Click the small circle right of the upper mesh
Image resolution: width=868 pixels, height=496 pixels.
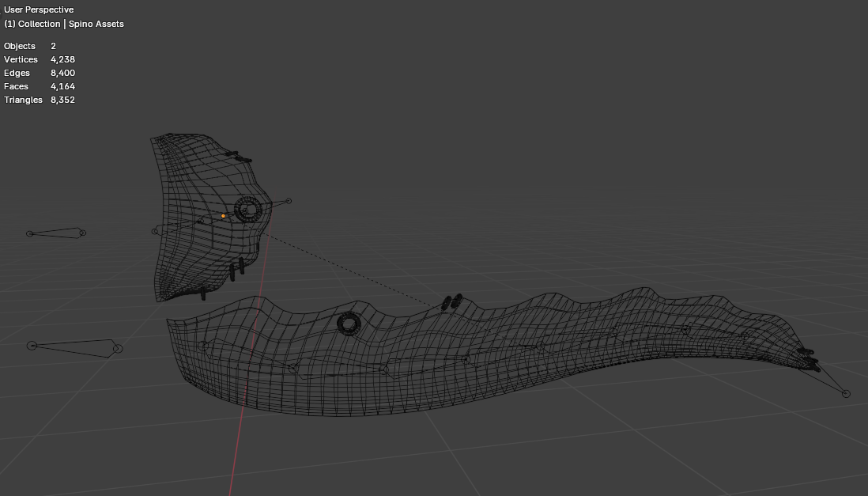click(x=288, y=201)
